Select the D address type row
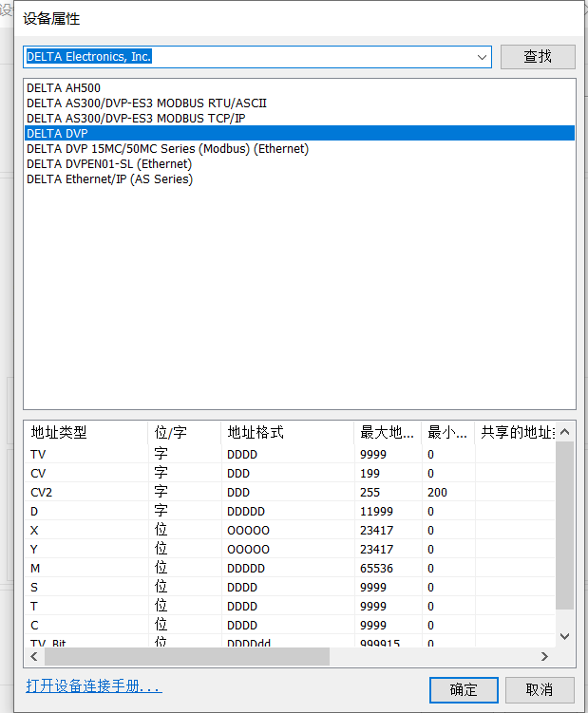Viewport: 588px width, 713px height. point(290,512)
